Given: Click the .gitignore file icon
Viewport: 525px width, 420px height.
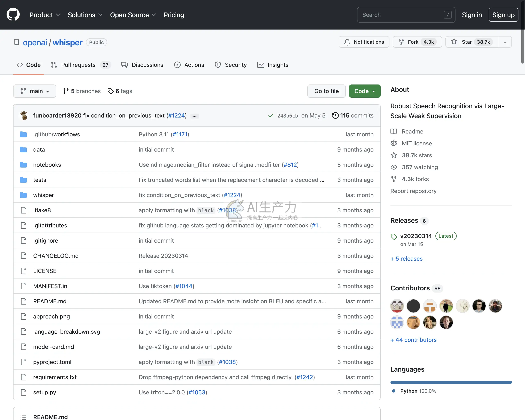Looking at the screenshot, I should click(23, 241).
